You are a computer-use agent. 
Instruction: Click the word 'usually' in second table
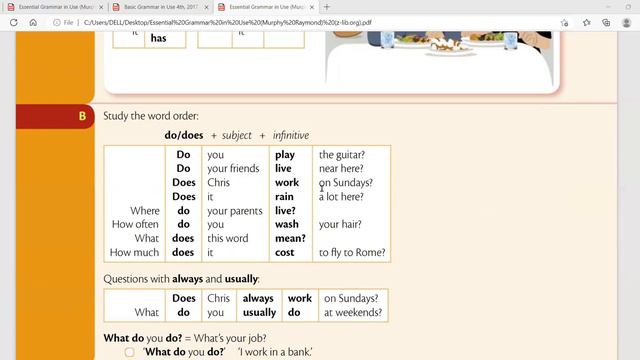[259, 312]
